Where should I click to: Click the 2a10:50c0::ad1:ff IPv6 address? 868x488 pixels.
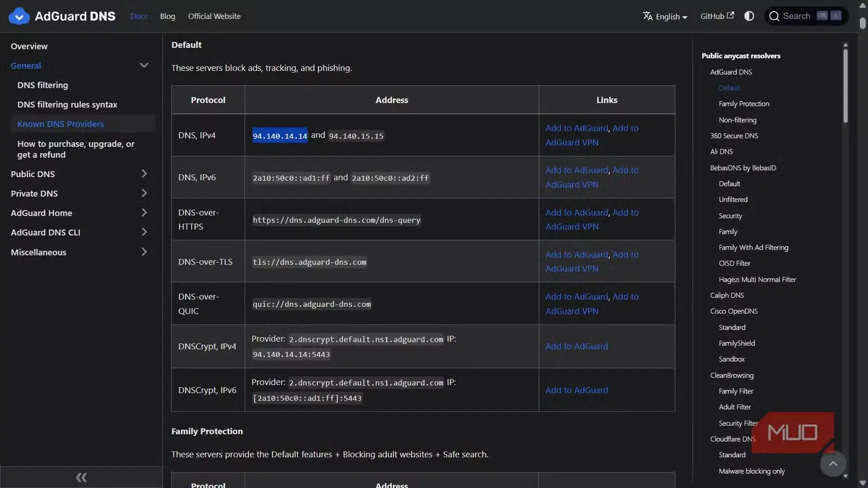tap(291, 178)
